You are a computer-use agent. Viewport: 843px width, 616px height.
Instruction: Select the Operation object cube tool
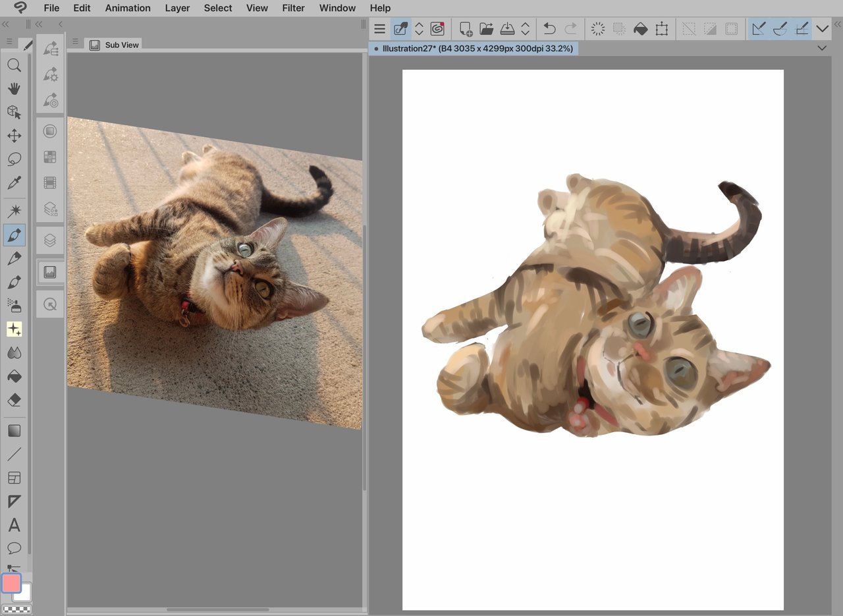pos(14,112)
